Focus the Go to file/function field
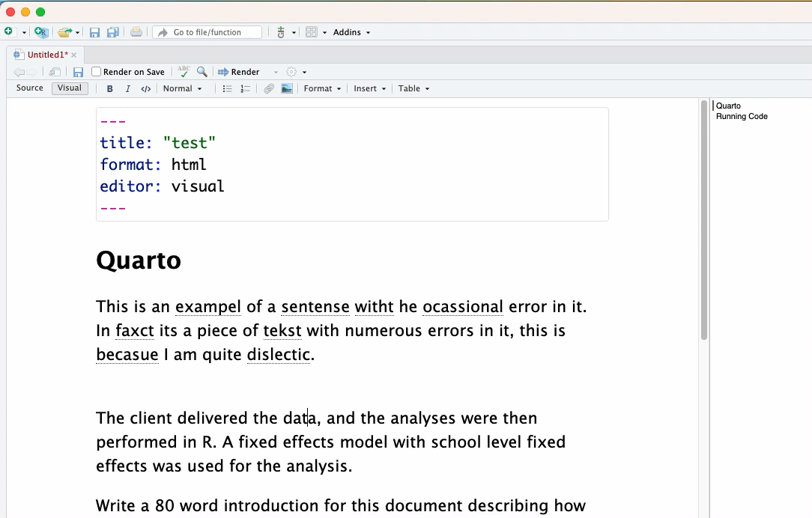Screen dimensions: 812x518 coord(207,32)
